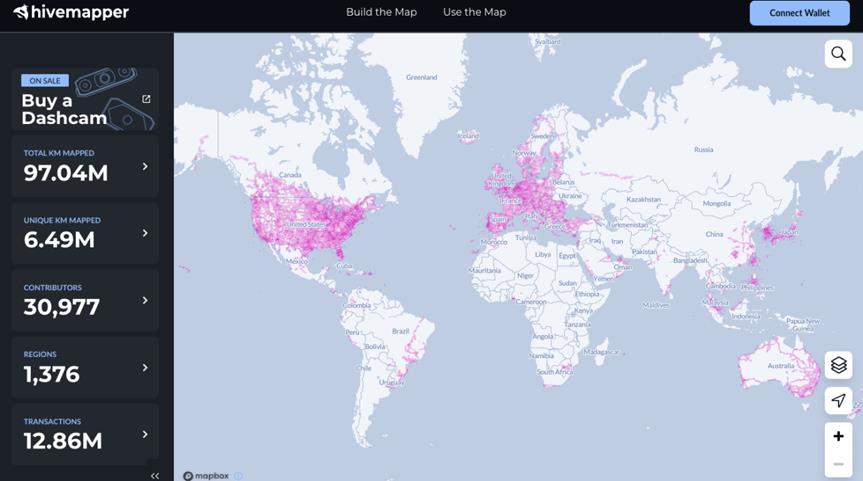
Task: Open the map layers selector
Action: 838,365
